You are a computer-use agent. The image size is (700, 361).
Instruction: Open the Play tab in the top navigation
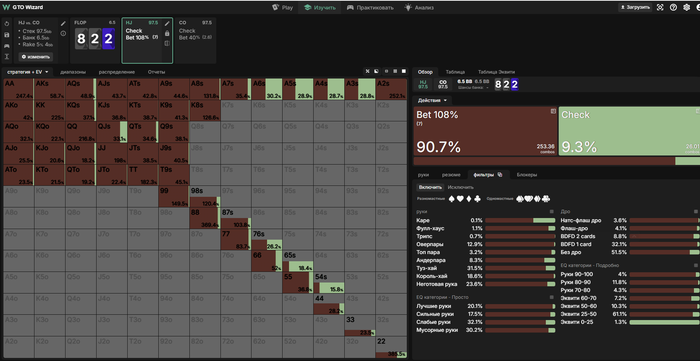pos(283,8)
